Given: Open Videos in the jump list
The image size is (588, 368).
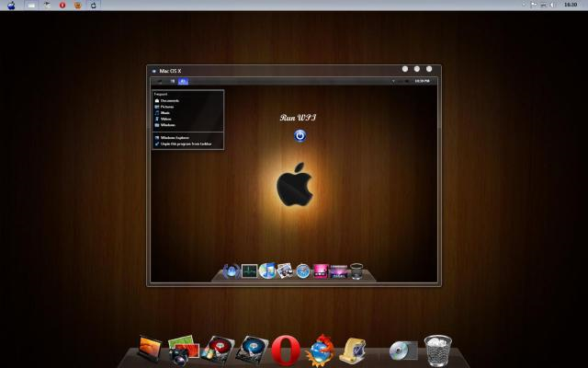Looking at the screenshot, I should point(165,119).
